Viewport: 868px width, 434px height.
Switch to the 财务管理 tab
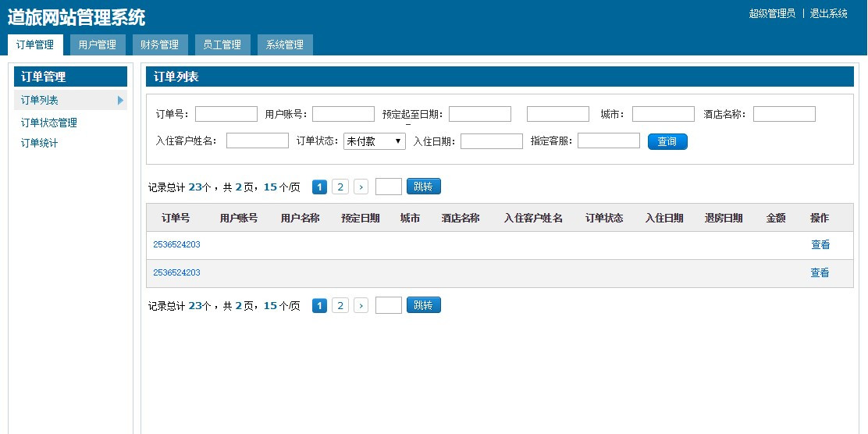160,45
